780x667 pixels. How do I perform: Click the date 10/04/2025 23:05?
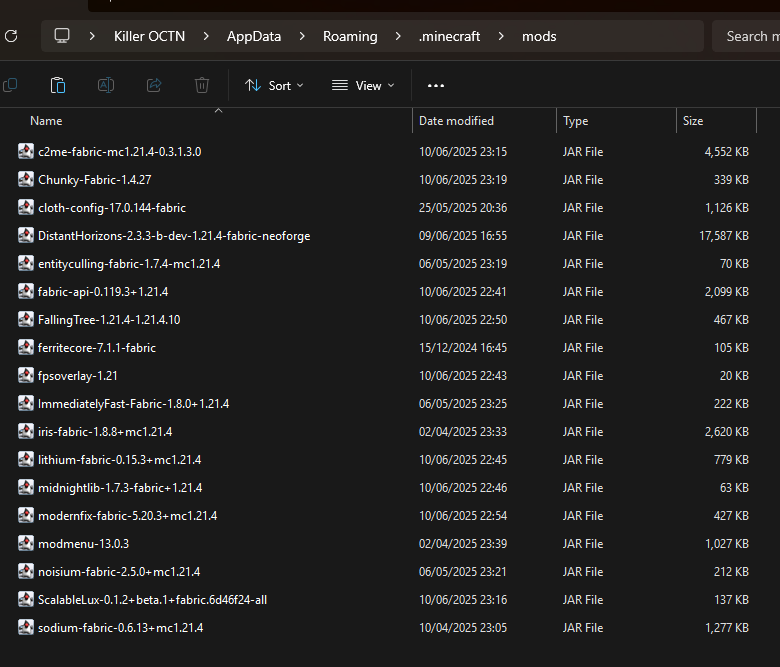coord(463,628)
